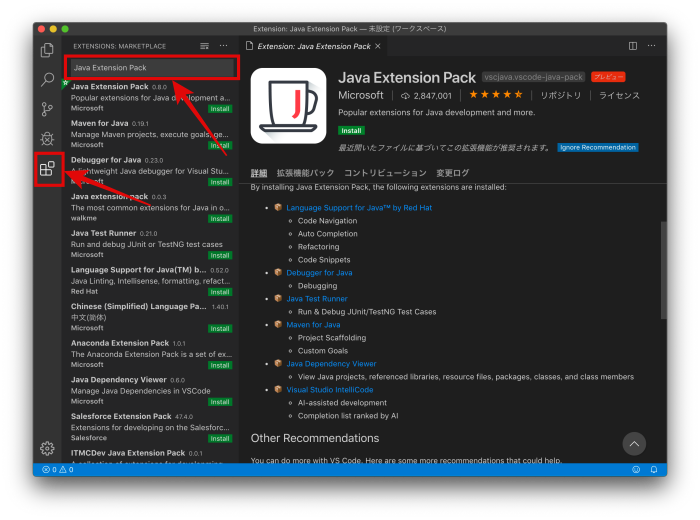Open the ライセンス license link
Screen dimensions: 700x520
click(619, 96)
